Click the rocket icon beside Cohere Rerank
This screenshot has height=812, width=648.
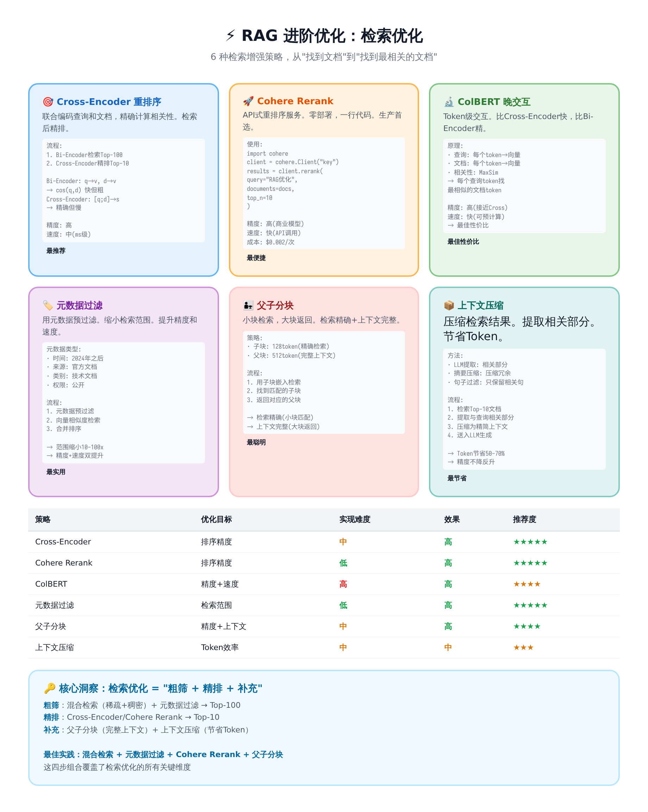tap(248, 101)
